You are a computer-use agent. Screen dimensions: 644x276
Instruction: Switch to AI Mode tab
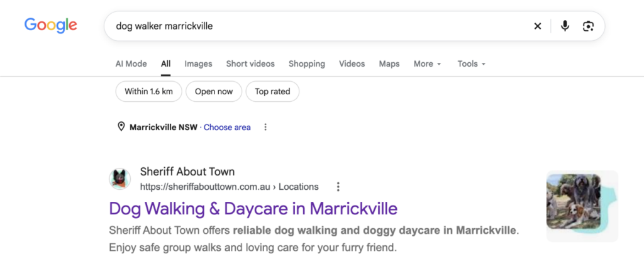131,63
